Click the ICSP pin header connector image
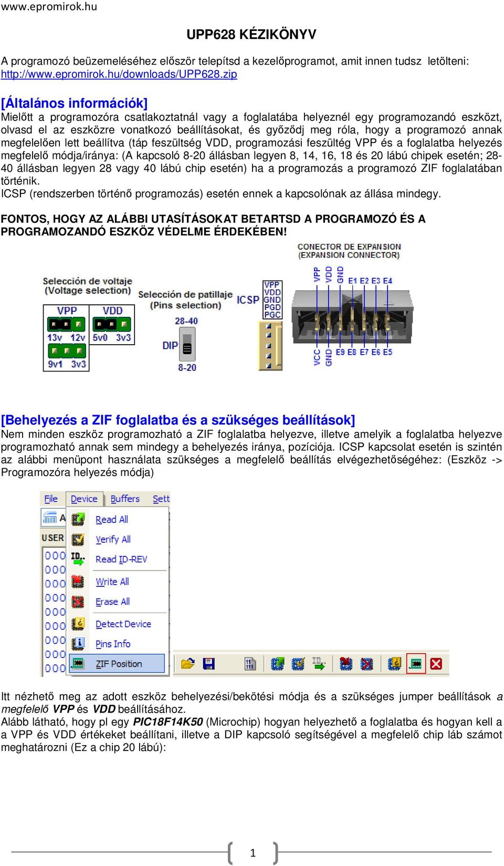This screenshot has width=504, height=866. coord(270,346)
